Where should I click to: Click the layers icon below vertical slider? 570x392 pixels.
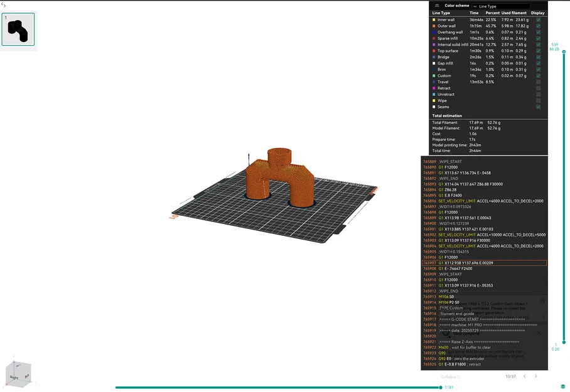(563, 387)
